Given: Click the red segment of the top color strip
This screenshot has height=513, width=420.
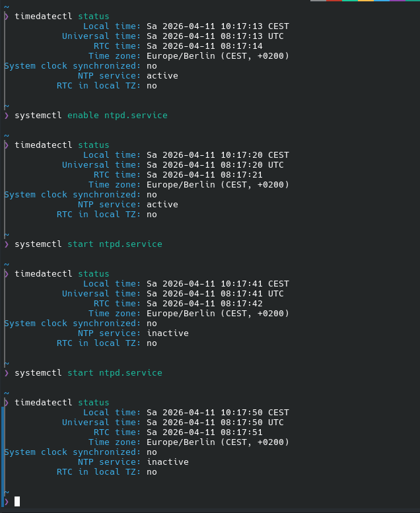Looking at the screenshot, I should coord(333,1).
